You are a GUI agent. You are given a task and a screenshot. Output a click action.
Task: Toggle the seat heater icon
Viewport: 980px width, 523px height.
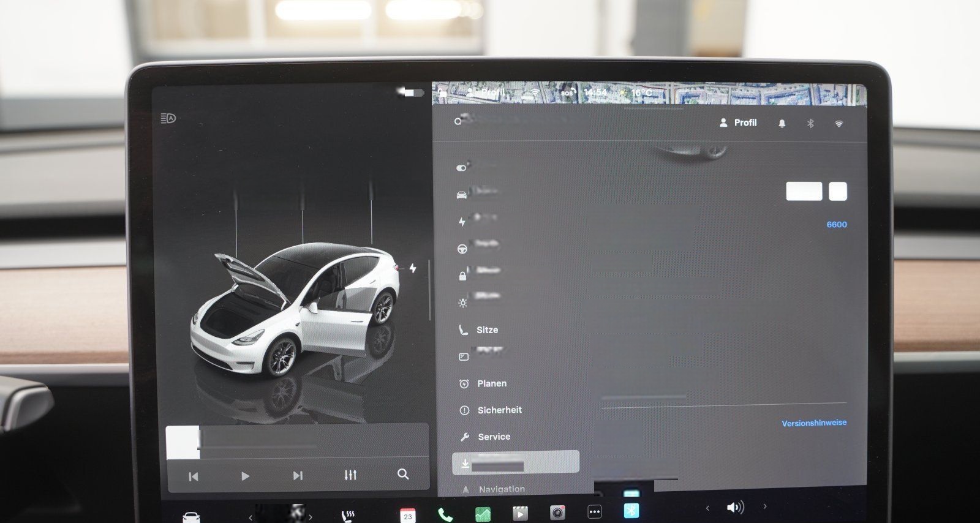(348, 516)
